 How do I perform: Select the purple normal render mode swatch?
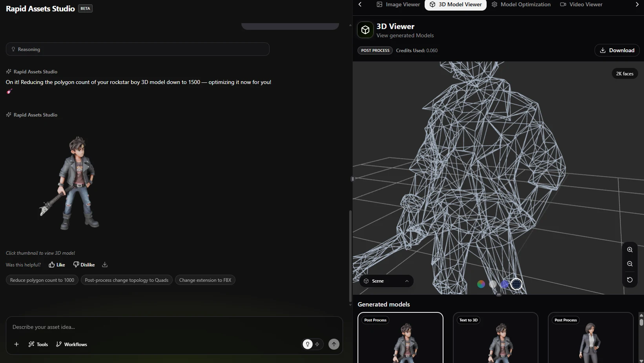[505, 284]
